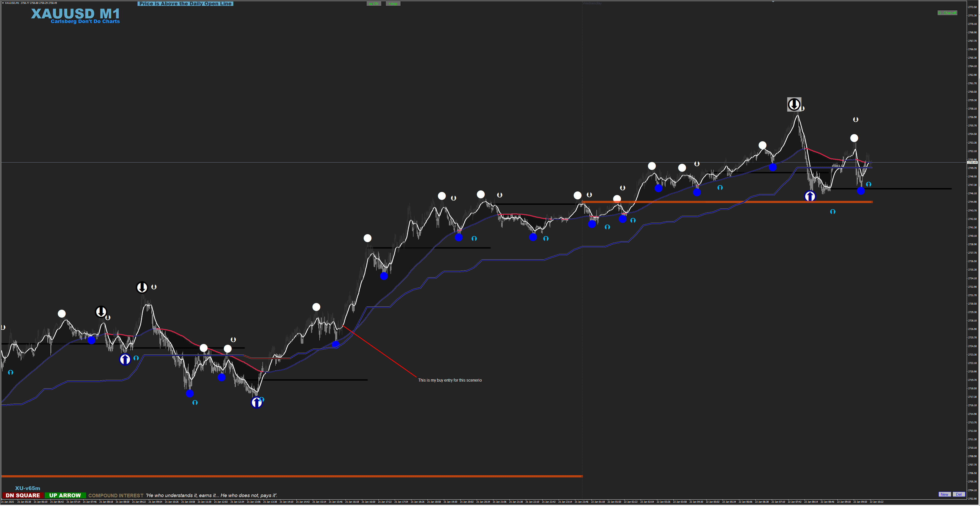Click the white dot at the 16:50 swing high
The height and width of the screenshot is (506, 980).
(368, 238)
